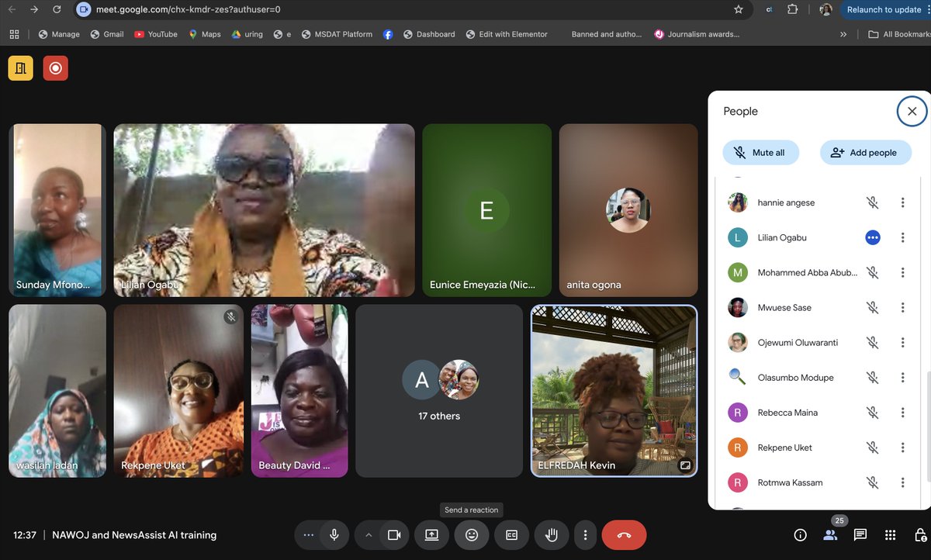Viewport: 931px width, 560px height.
Task: Open the All Bookmarks folder
Action: (x=899, y=34)
